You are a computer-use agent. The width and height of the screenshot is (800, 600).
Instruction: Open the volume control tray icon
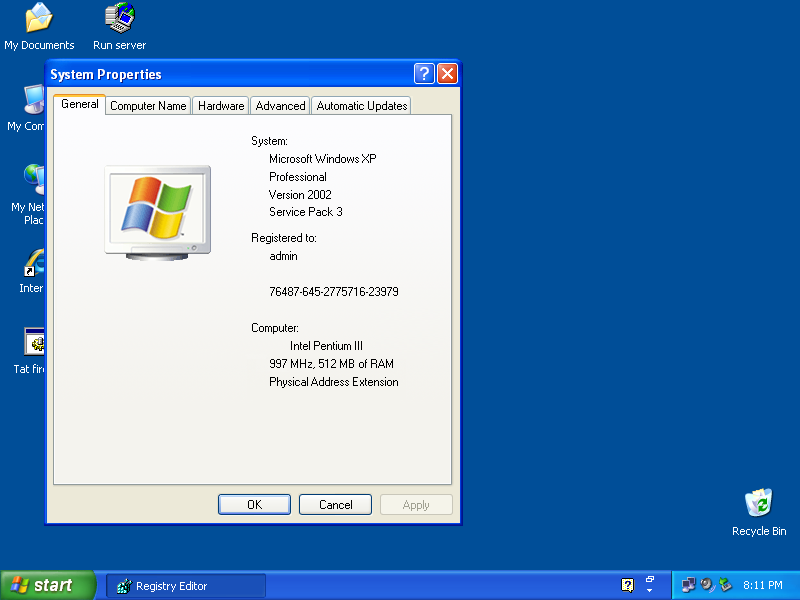pos(706,584)
